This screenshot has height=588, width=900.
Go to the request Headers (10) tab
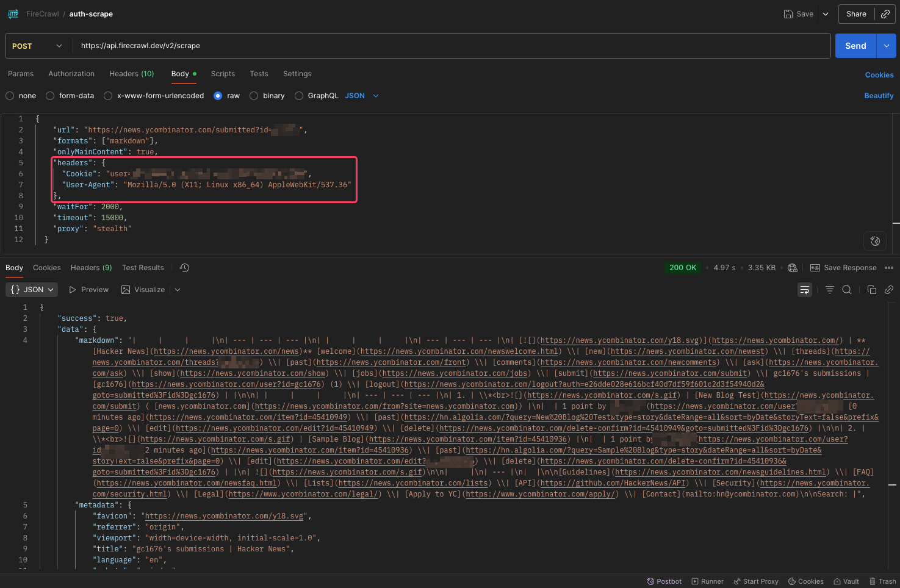(x=132, y=74)
